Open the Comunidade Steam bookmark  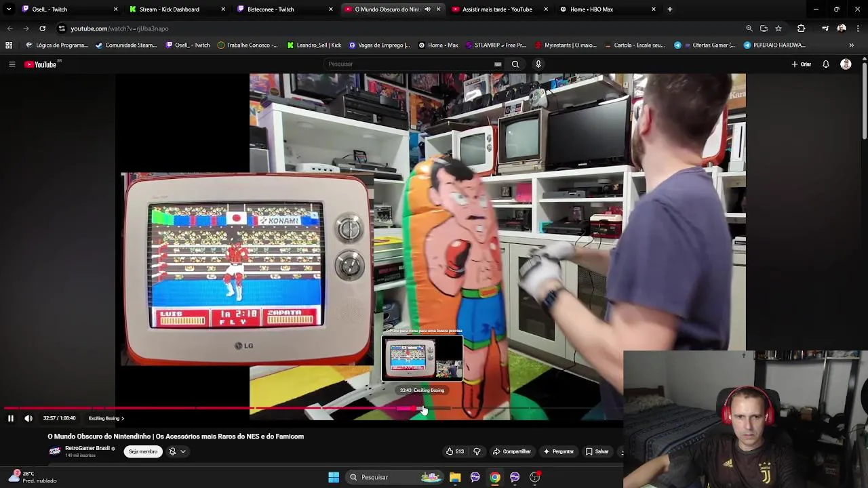click(x=126, y=45)
